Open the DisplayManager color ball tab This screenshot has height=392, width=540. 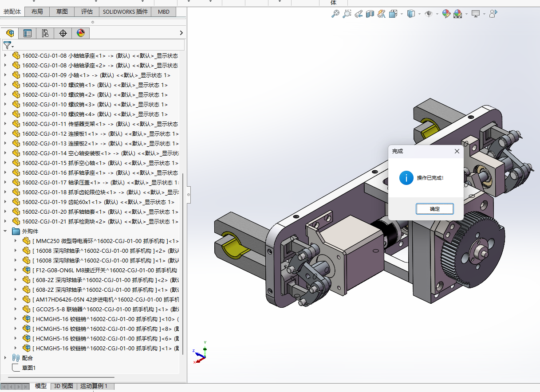(x=80, y=33)
